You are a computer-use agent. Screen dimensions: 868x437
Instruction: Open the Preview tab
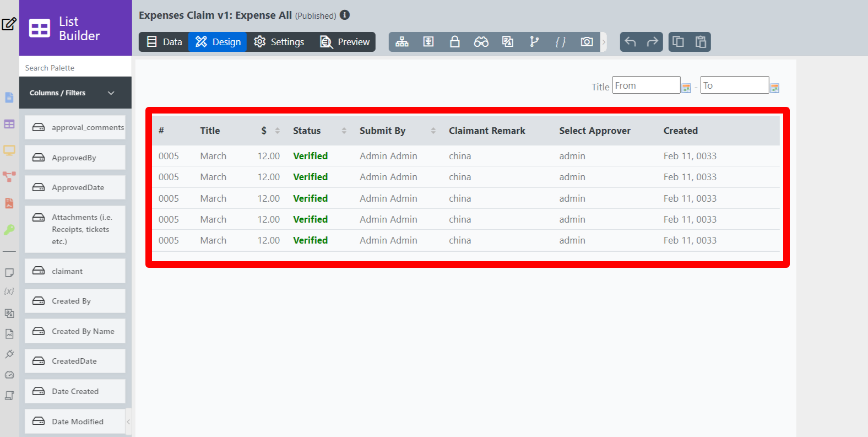click(x=344, y=42)
